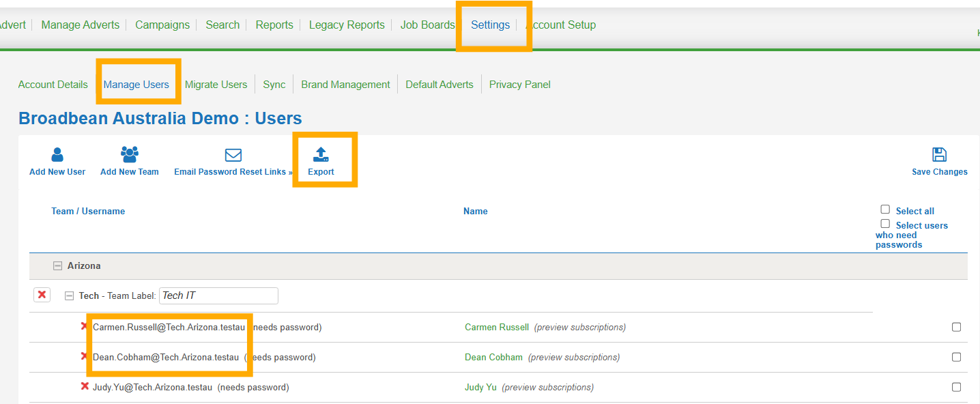Viewport: 980px width, 404px height.
Task: Click Broadbean Australia Demo : Users heading
Action: (x=160, y=118)
